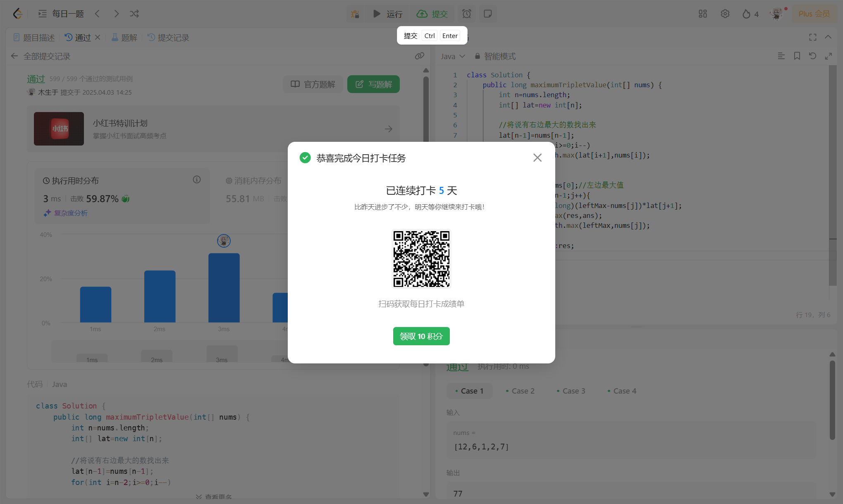This screenshot has width=843, height=504.
Task: Go to next problem arrow
Action: coord(116,14)
